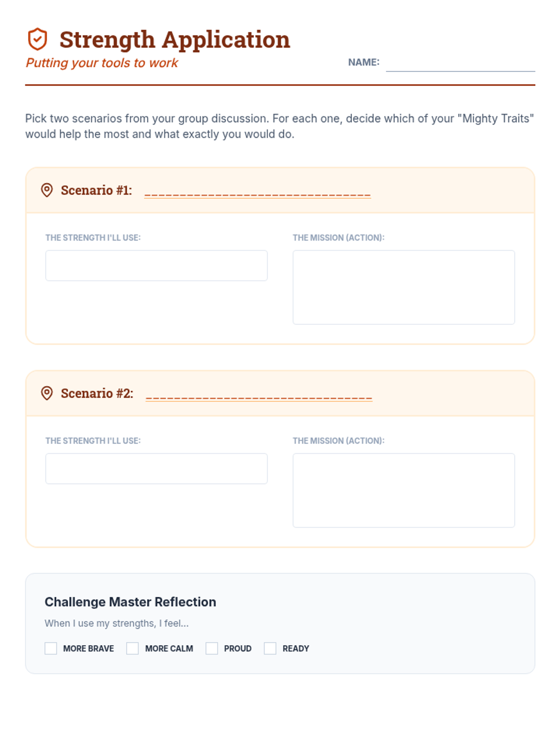Click the location pin icon for Scenario #2
The width and height of the screenshot is (560, 747).
click(x=47, y=393)
